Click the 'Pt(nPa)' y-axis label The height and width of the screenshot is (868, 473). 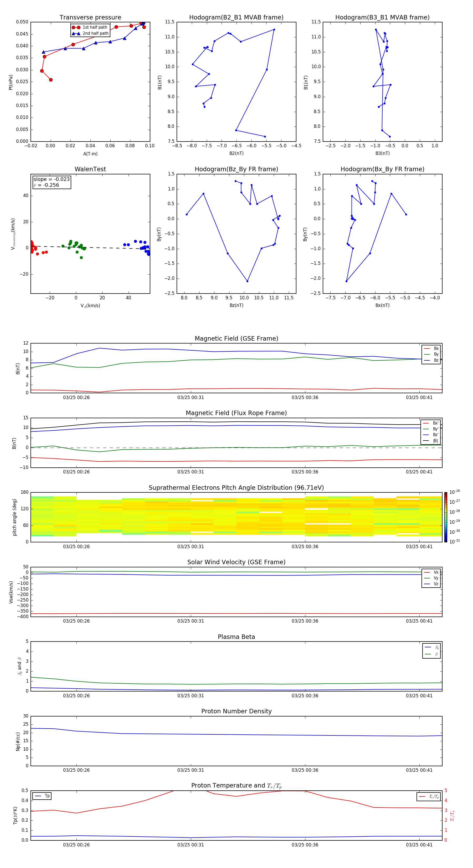tap(11, 82)
